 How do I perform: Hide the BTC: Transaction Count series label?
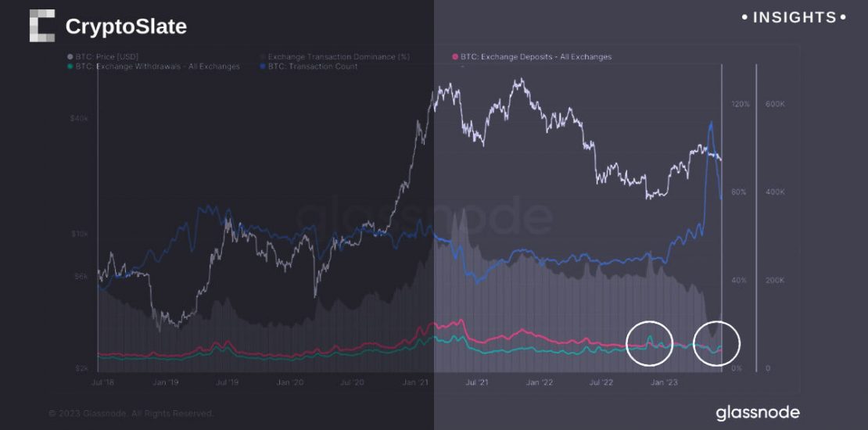tap(313, 66)
